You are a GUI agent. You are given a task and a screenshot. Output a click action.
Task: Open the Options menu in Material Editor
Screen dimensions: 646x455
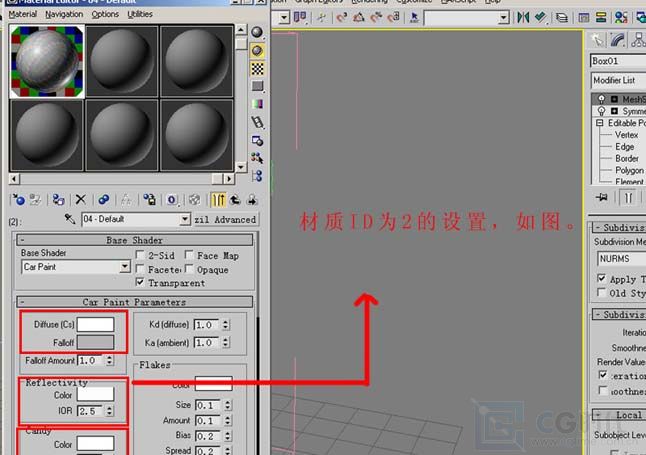(105, 14)
